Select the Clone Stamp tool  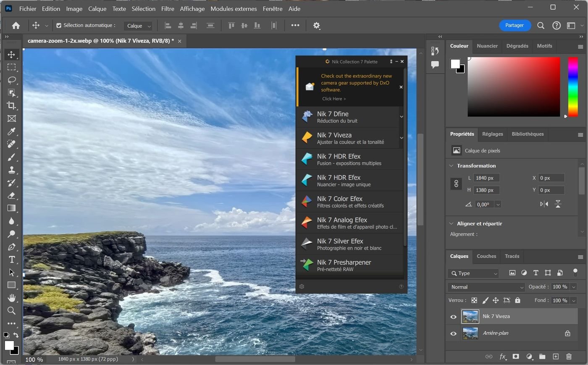tap(12, 170)
